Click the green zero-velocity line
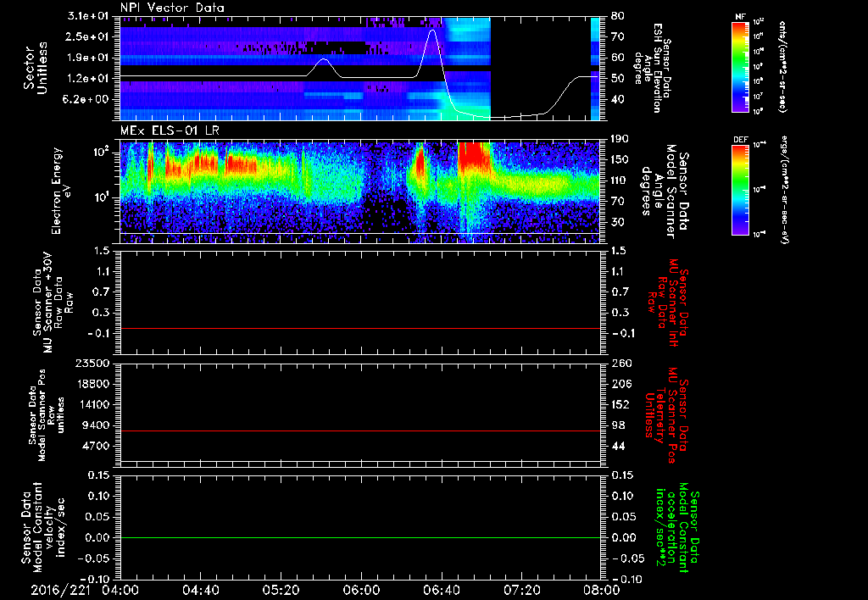Image resolution: width=868 pixels, height=600 pixels. [x=360, y=537]
